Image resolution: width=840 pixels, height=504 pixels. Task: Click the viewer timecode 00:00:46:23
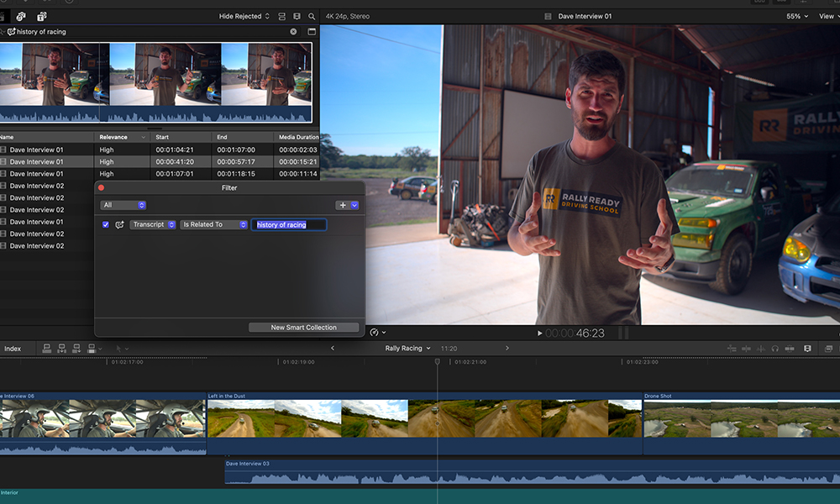575,333
